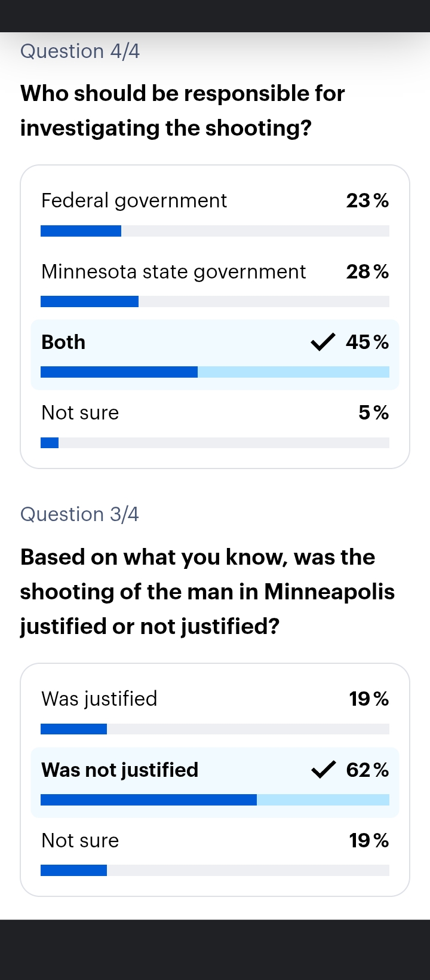The image size is (430, 980).
Task: Click the heading asking if the shooting was justified
Action: [207, 592]
